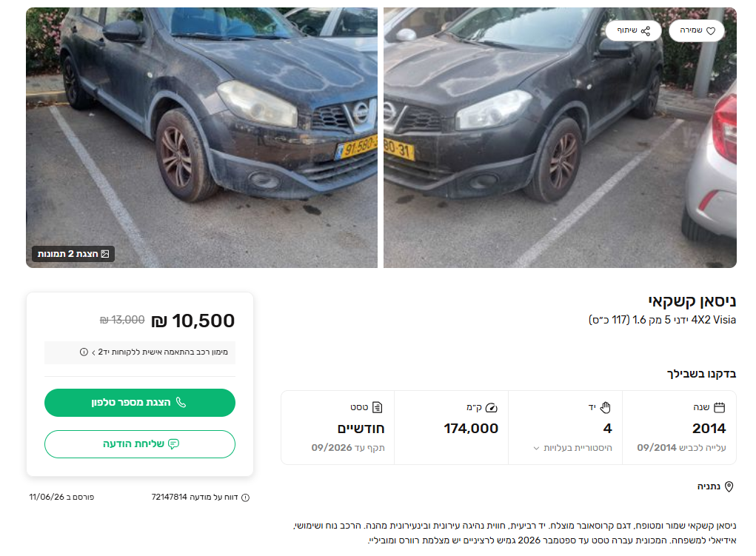Screen dimensions: 756x556
Task: Click the report-ad info circle icon
Action: (245, 498)
